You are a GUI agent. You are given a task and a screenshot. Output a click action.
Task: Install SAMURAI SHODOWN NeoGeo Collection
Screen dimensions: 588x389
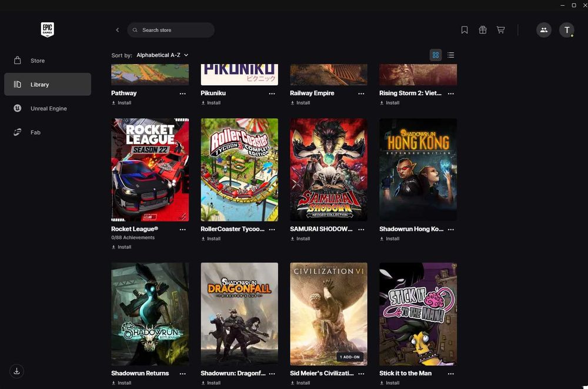[300, 239]
